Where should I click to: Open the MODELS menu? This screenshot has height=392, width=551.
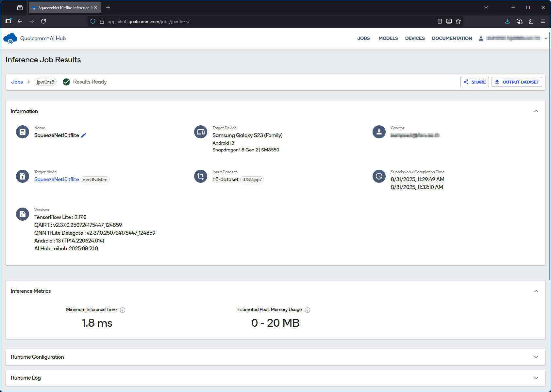coord(388,38)
